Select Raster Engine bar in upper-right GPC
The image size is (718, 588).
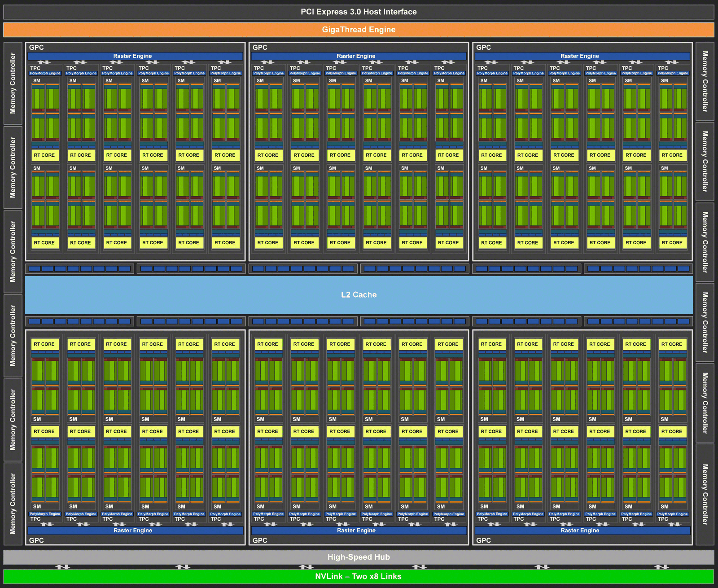coord(582,56)
